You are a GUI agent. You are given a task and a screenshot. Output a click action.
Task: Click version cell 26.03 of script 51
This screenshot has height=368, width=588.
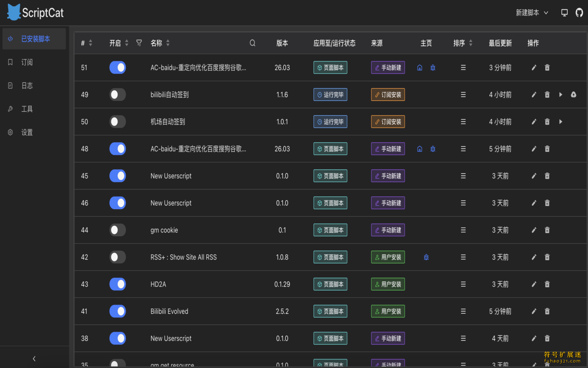[x=282, y=68]
